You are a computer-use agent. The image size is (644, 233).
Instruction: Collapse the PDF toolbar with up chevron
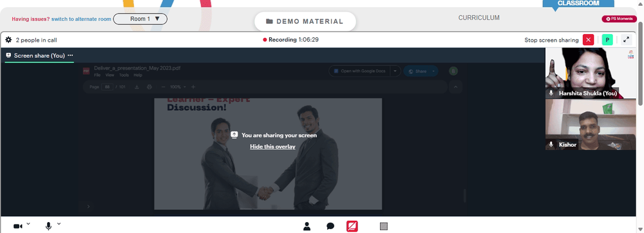[455, 87]
